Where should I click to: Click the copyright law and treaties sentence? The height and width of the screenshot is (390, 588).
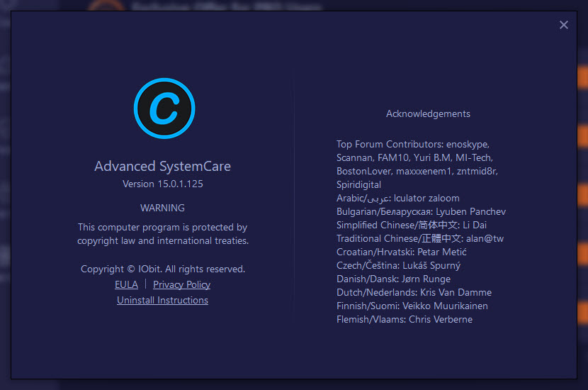tap(163, 234)
